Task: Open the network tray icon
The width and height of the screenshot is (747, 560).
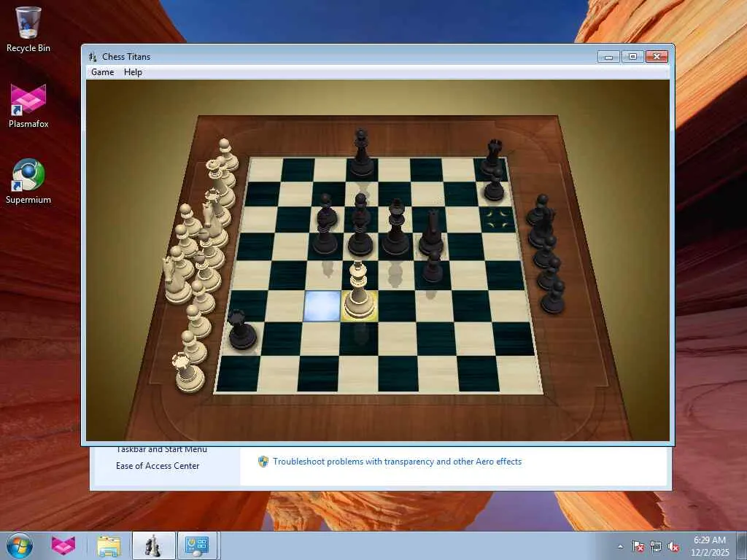Action: pyautogui.click(x=656, y=546)
